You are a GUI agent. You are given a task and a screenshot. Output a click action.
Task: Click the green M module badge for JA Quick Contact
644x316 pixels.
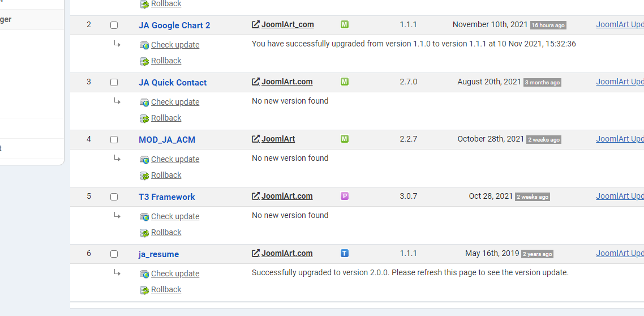click(345, 82)
